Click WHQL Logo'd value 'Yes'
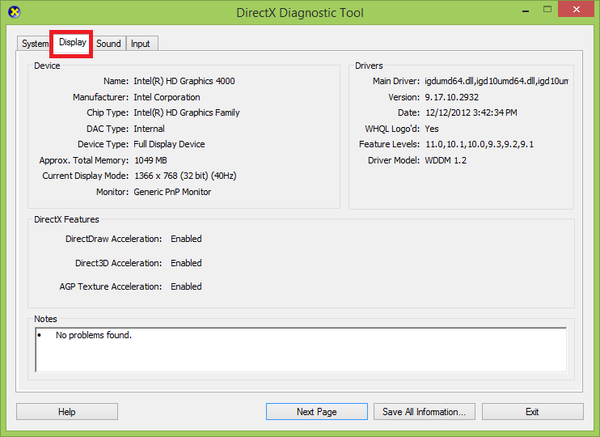Screen dimensions: 600x437 (x=432, y=129)
